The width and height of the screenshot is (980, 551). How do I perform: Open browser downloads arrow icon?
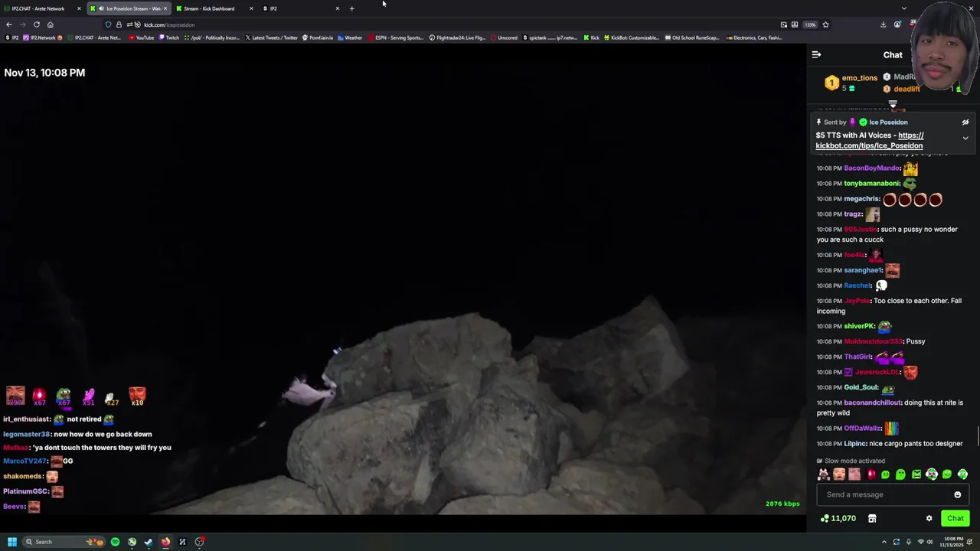(883, 24)
